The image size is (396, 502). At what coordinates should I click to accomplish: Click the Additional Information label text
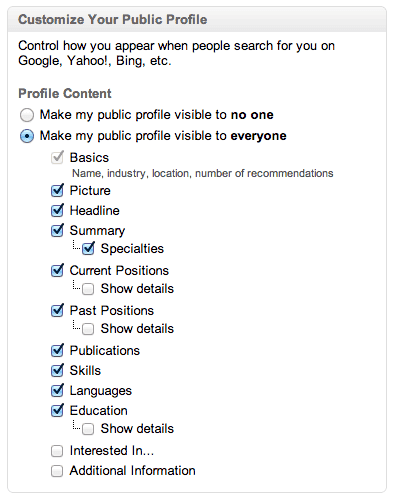click(x=133, y=471)
